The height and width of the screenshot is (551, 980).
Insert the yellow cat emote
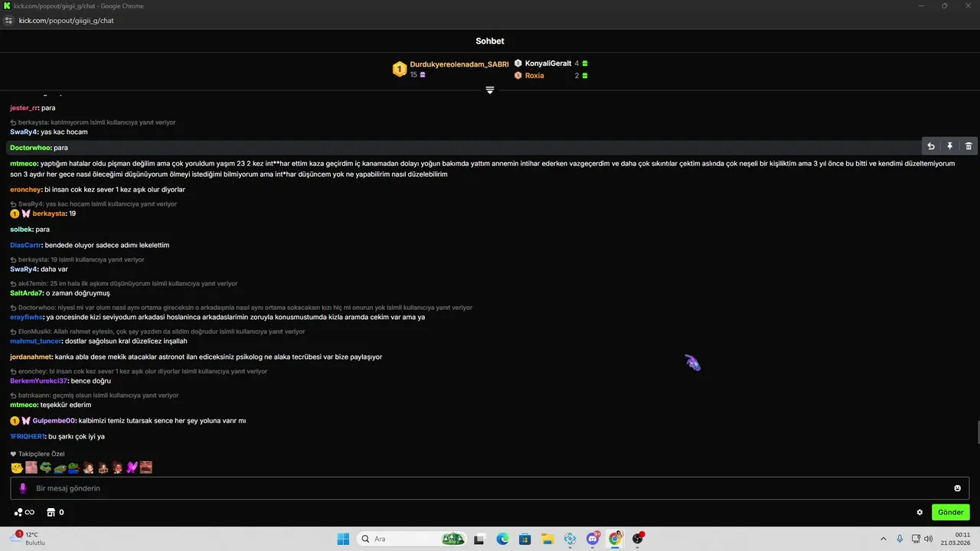click(x=17, y=468)
